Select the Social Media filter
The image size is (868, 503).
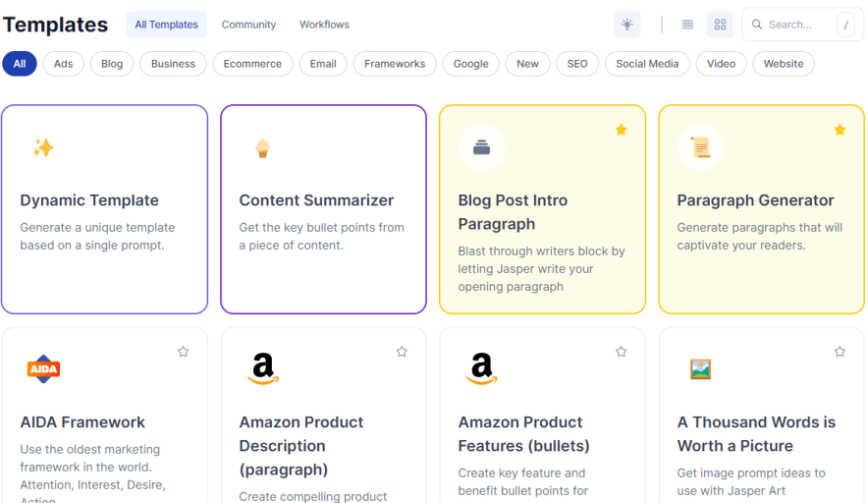click(647, 64)
